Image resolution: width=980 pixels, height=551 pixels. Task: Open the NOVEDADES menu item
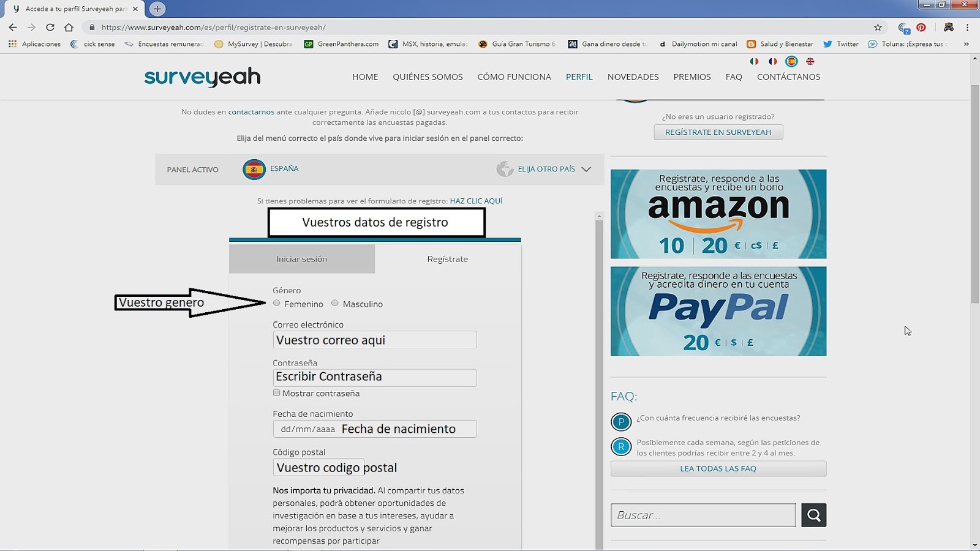[633, 77]
